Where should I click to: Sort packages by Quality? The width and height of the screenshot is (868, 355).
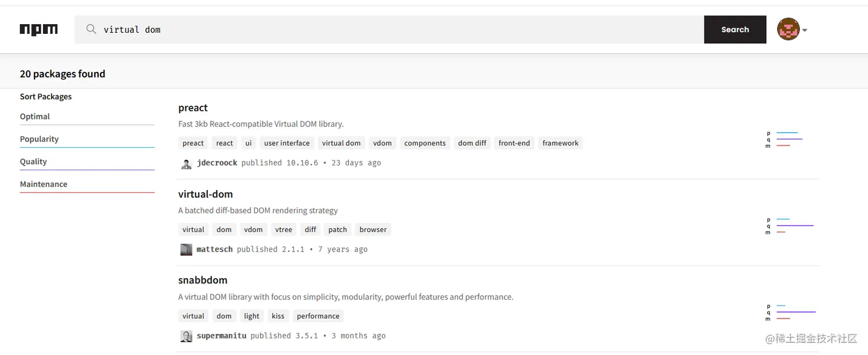[x=33, y=161]
